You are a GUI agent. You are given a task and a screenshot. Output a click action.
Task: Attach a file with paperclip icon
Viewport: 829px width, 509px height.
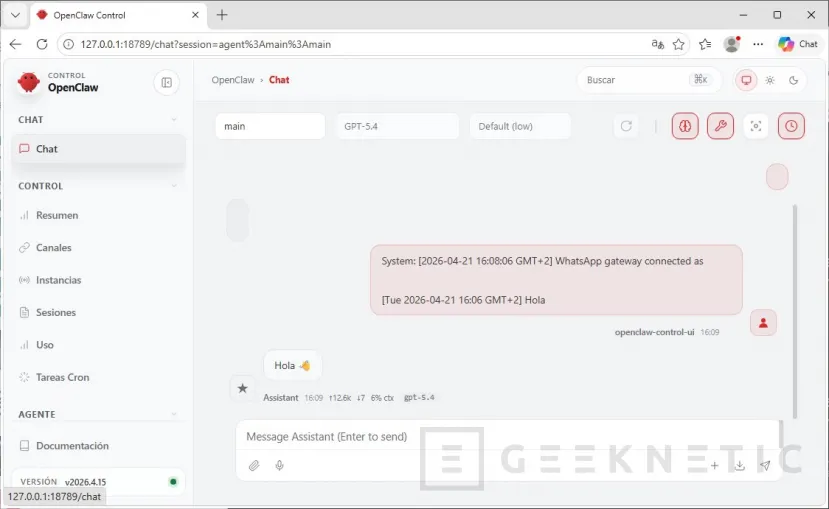(254, 466)
